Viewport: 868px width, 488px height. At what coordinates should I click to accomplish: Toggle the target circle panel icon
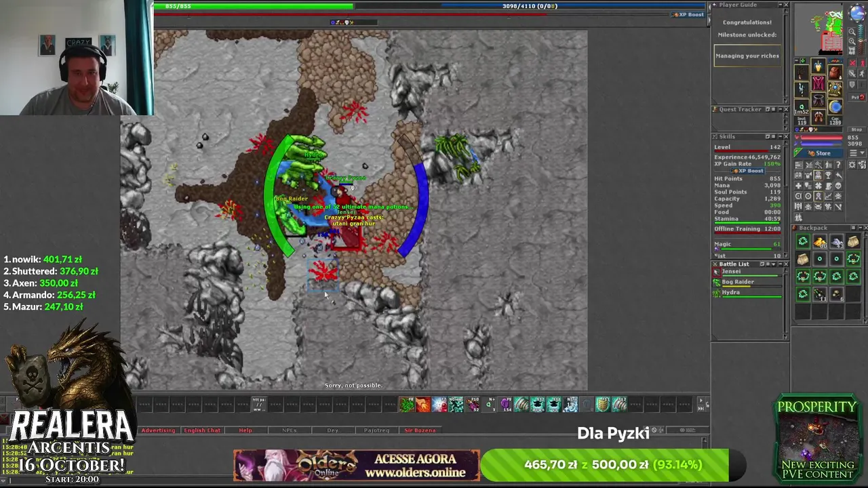pos(808,196)
